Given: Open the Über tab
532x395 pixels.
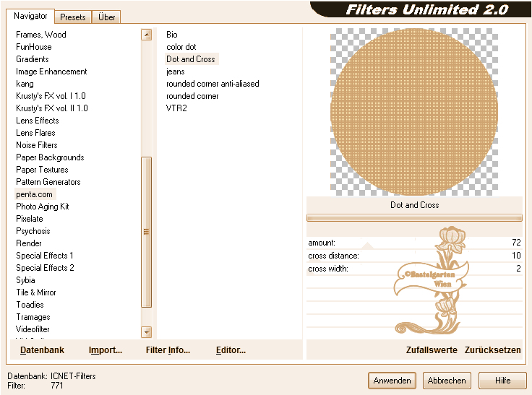Looking at the screenshot, I should (x=106, y=17).
